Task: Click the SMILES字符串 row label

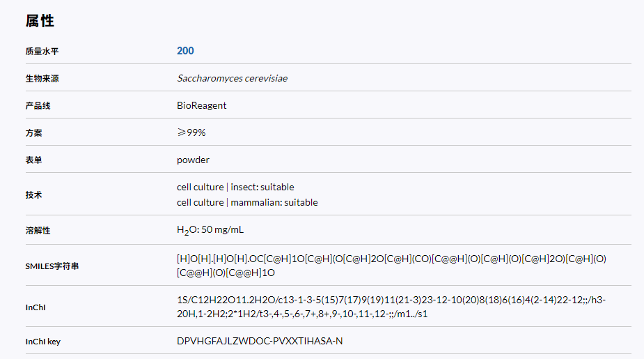Action: pyautogui.click(x=52, y=266)
